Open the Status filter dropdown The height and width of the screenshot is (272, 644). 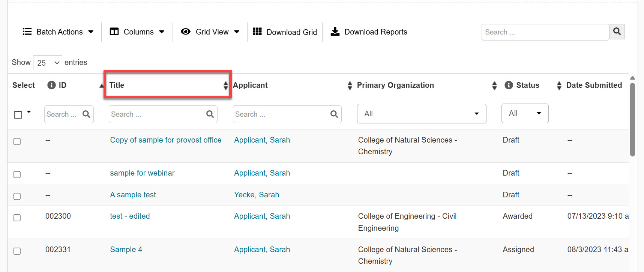tap(524, 113)
